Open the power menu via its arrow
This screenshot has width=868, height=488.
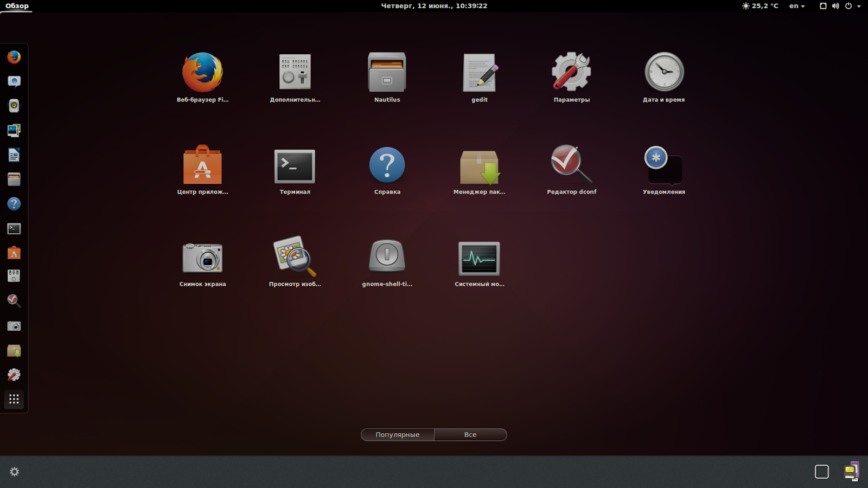[x=859, y=6]
